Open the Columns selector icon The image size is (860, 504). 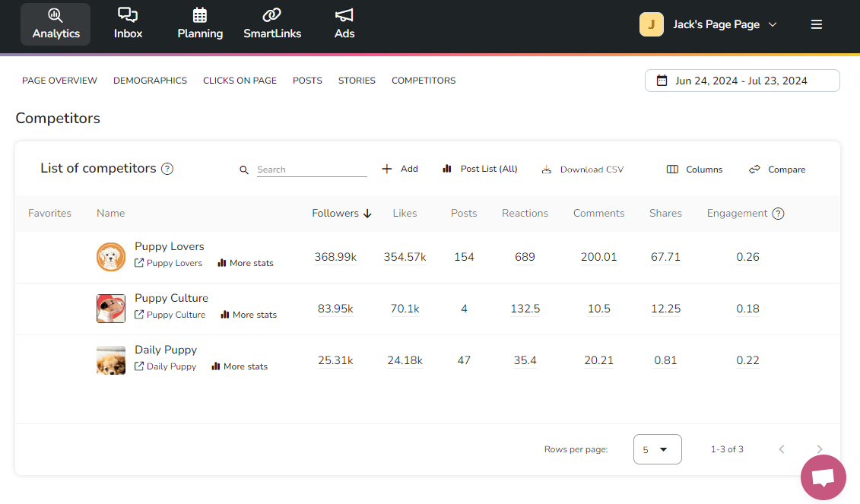pos(674,169)
